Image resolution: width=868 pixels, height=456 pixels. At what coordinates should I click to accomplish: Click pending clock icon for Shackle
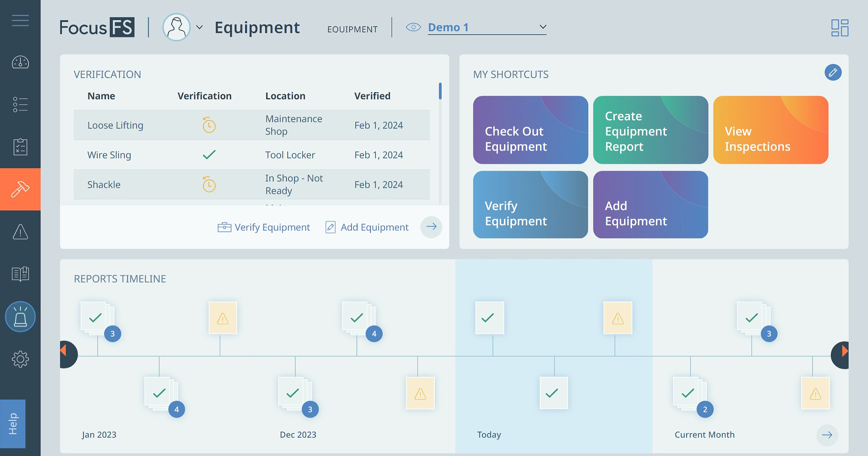[x=209, y=184]
